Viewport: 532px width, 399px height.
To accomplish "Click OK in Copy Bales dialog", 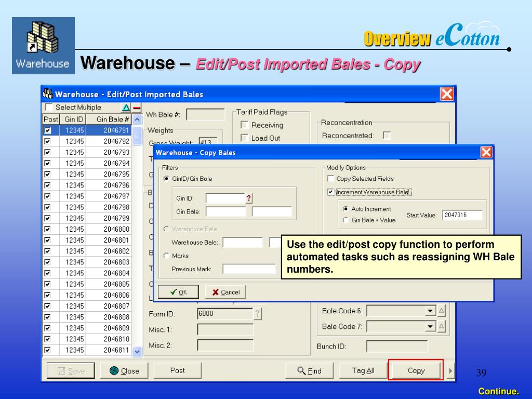I will click(179, 292).
